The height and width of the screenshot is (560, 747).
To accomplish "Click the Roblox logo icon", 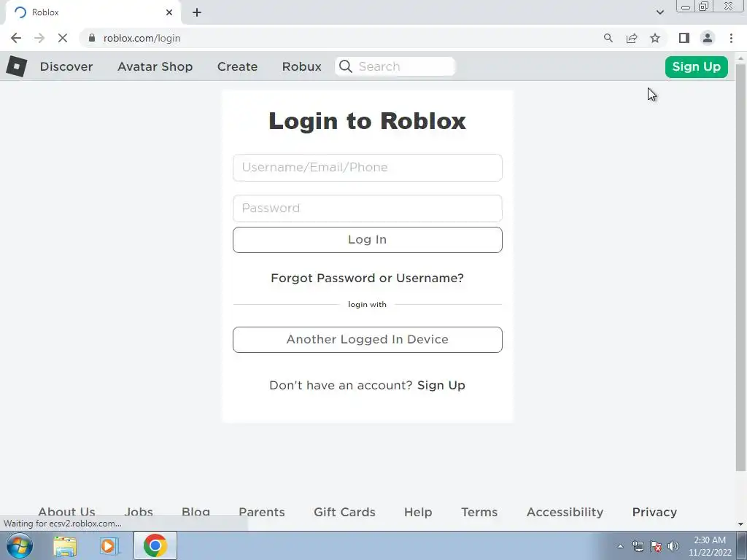I will pos(17,66).
